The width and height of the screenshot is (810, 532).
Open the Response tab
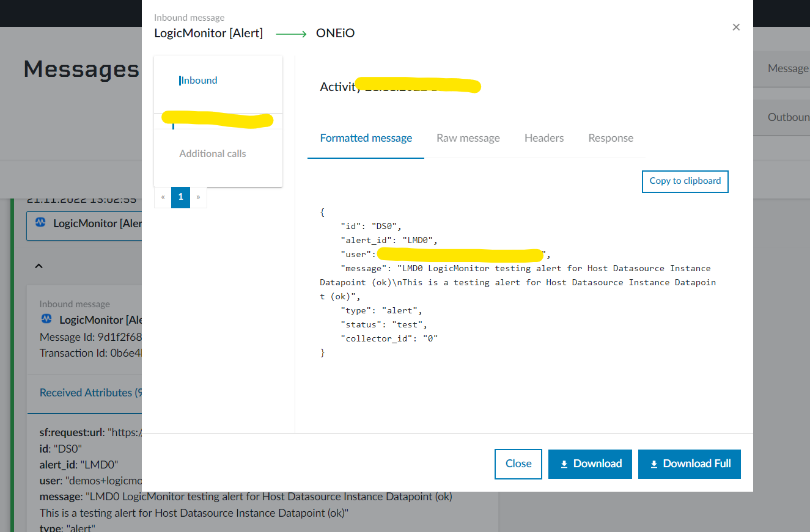611,138
